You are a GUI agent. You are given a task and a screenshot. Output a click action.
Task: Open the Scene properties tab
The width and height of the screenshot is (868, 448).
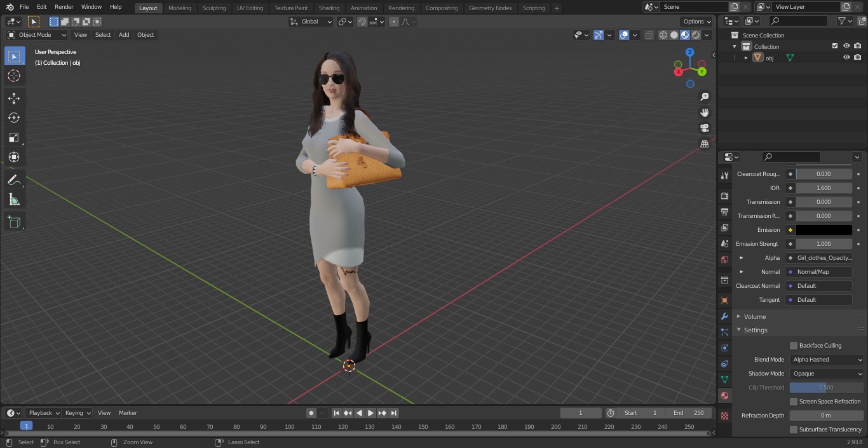tap(724, 243)
